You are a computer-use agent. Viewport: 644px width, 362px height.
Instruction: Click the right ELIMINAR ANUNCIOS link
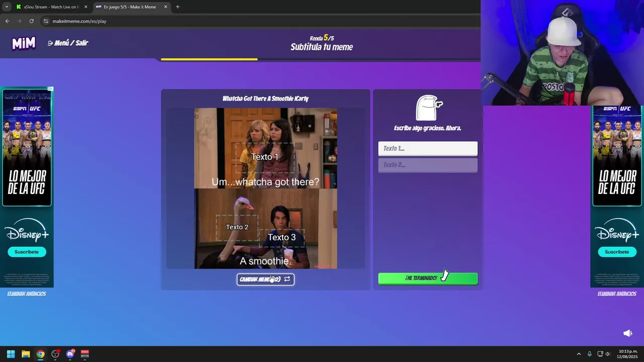pyautogui.click(x=617, y=294)
